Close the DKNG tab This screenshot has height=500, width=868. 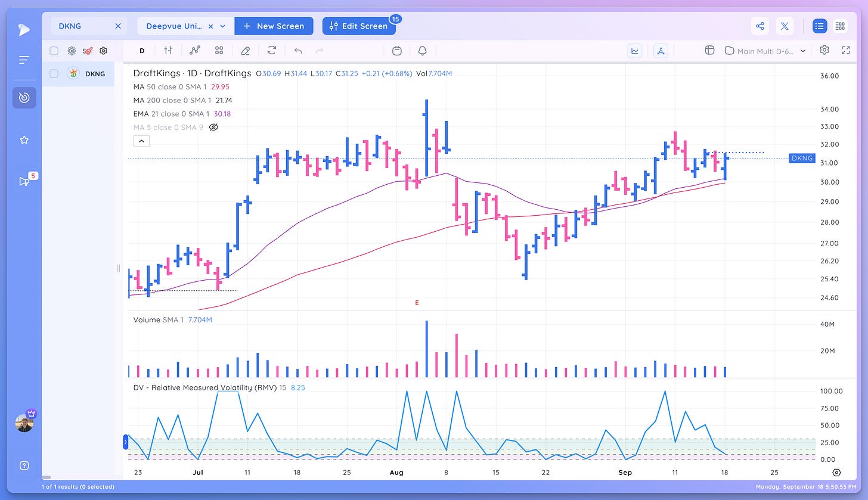[117, 26]
